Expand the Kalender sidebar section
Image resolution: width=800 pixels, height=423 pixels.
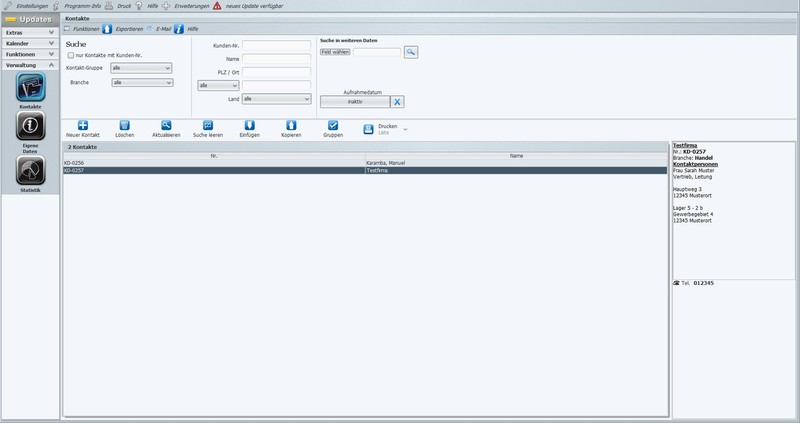31,43
